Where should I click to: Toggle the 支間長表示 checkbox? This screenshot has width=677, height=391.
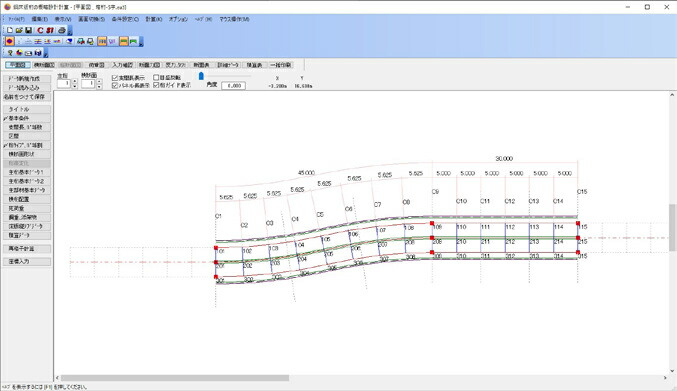coord(115,78)
